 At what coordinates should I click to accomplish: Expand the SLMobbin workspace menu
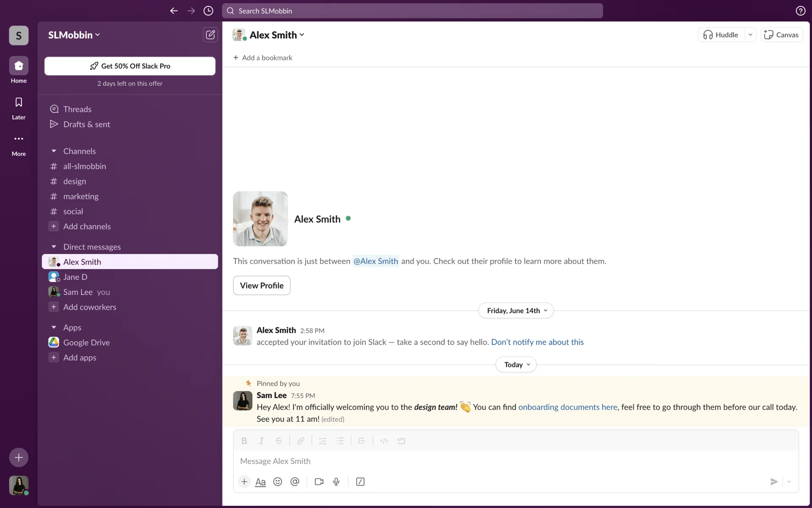click(x=74, y=35)
